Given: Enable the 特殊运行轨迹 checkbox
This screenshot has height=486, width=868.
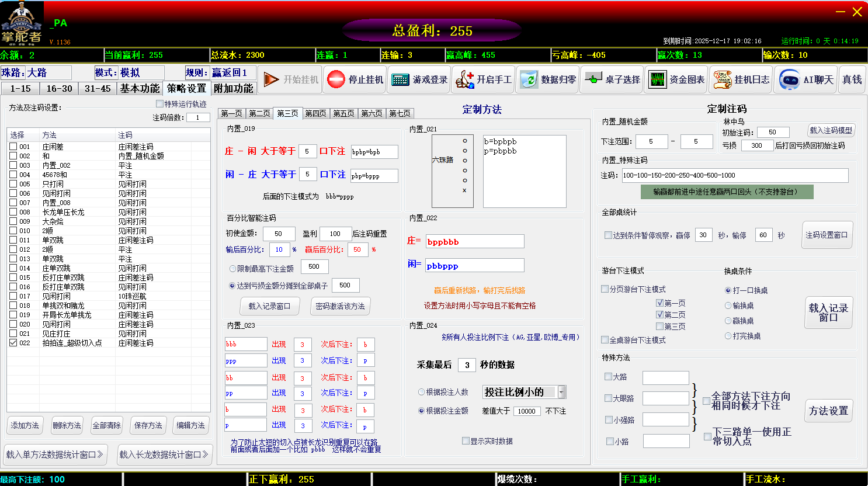Looking at the screenshot, I should (x=159, y=104).
